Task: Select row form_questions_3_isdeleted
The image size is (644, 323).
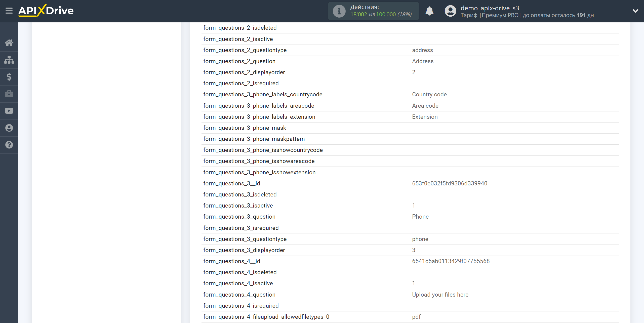Action: tap(410, 194)
